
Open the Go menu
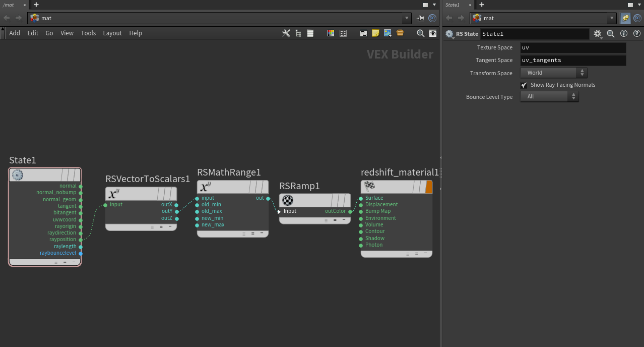(49, 33)
